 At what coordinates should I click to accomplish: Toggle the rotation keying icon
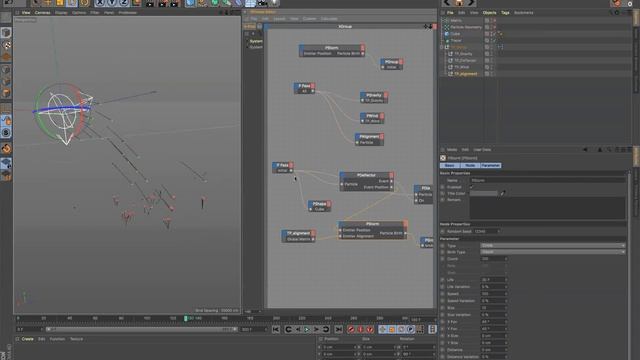point(401,329)
